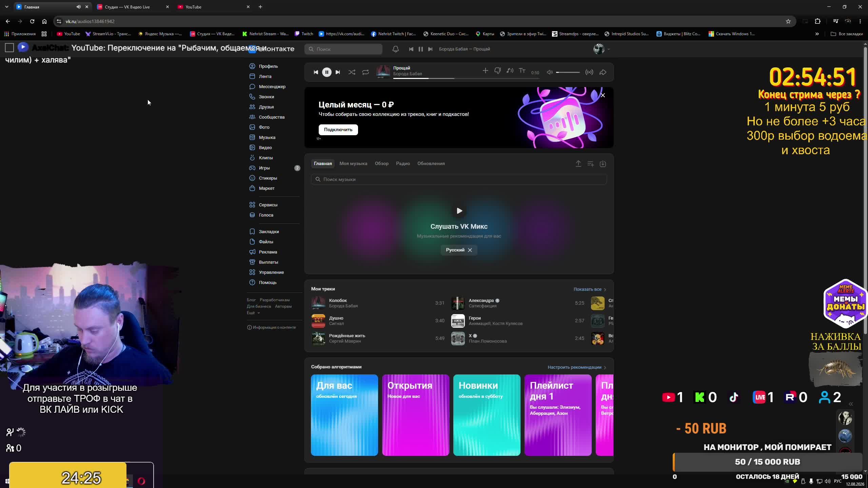Mute audio via the speaker icon
The image size is (868, 488).
pyautogui.click(x=550, y=72)
